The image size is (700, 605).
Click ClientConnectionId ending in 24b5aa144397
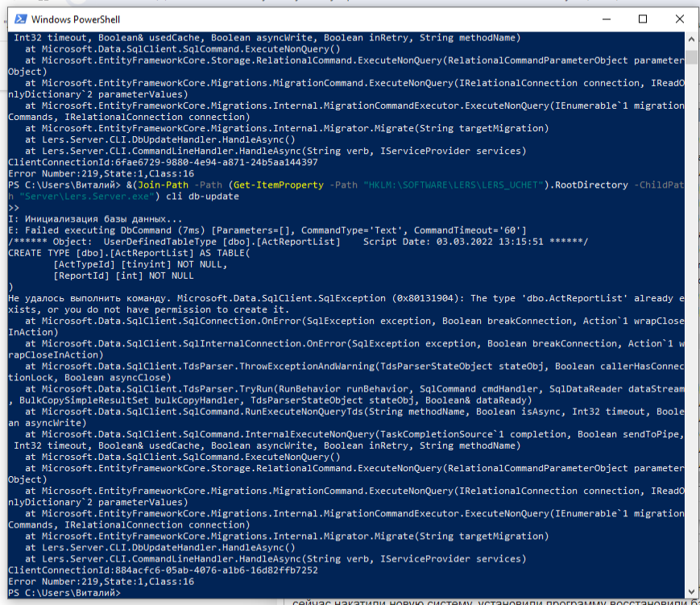click(x=163, y=162)
